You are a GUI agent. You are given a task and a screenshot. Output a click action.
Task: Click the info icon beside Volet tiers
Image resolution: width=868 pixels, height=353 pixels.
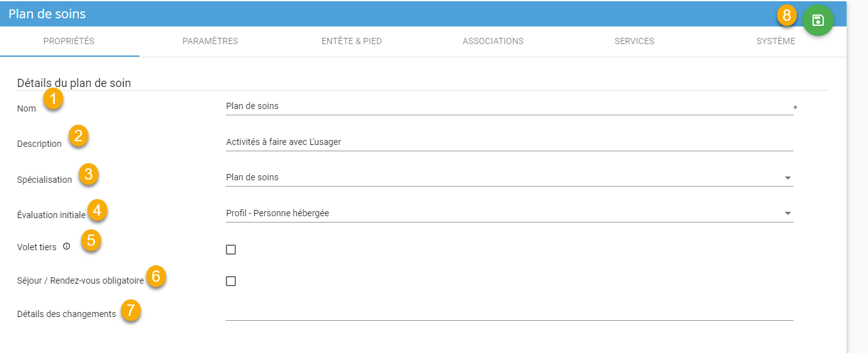[66, 246]
